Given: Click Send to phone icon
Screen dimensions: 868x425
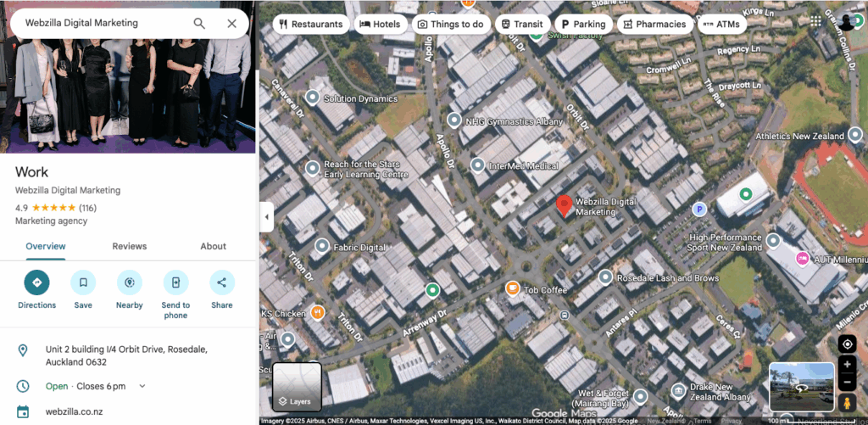Looking at the screenshot, I should click(175, 282).
